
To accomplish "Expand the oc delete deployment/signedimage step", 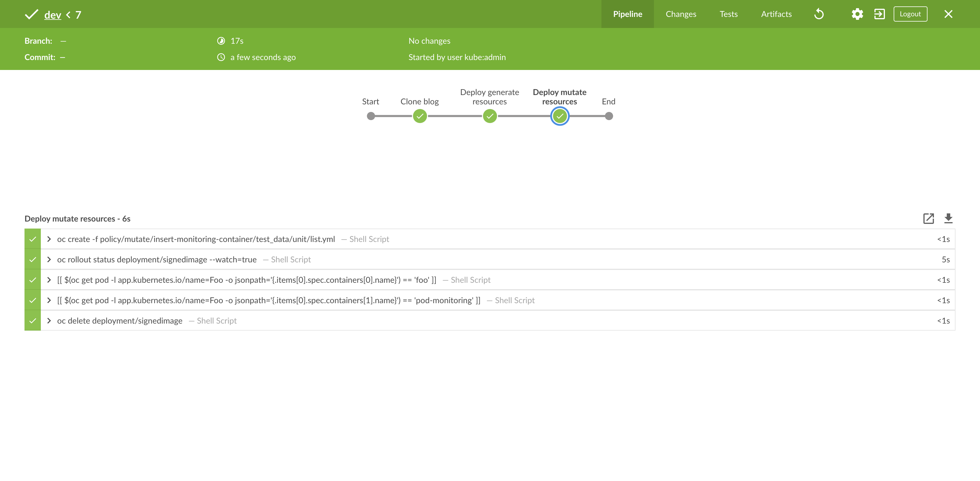I will (x=49, y=321).
